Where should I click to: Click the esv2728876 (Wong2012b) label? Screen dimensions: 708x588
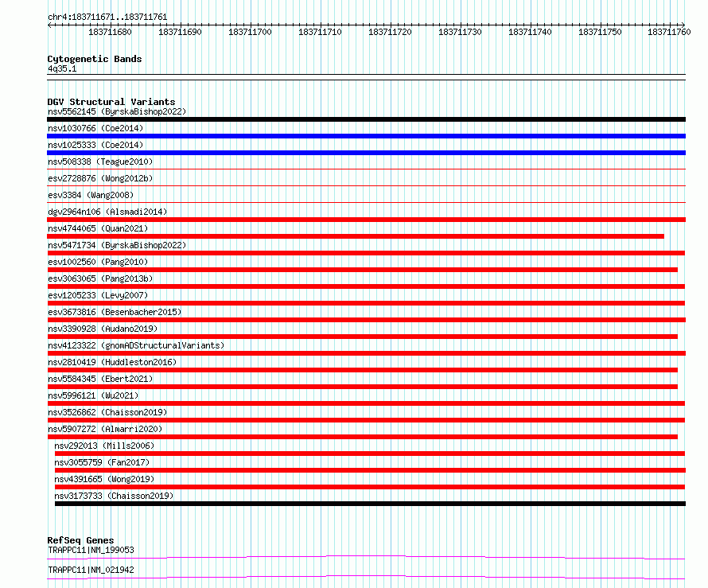point(100,178)
